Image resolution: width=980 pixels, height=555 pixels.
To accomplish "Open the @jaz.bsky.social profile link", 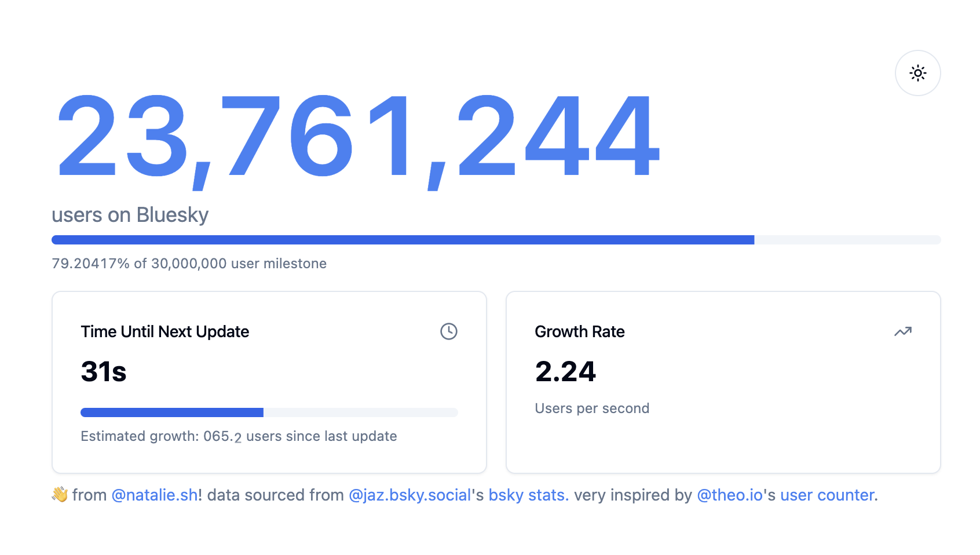I will (409, 495).
